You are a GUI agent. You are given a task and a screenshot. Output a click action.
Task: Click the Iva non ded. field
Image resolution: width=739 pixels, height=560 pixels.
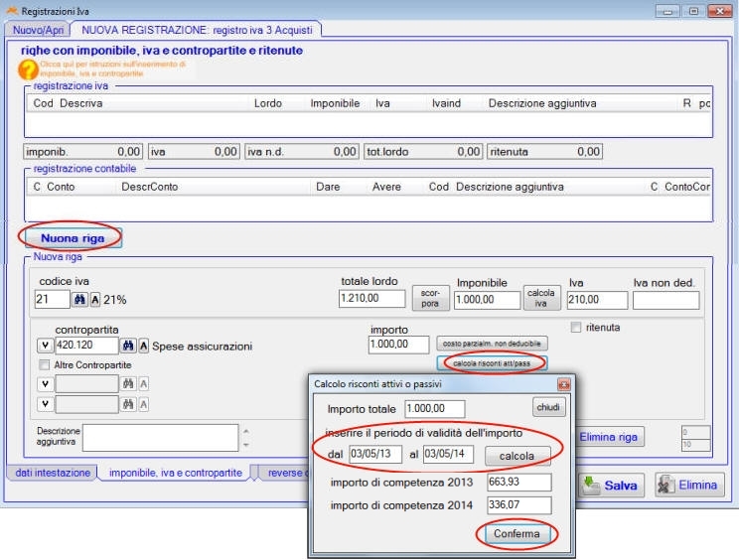(x=665, y=300)
